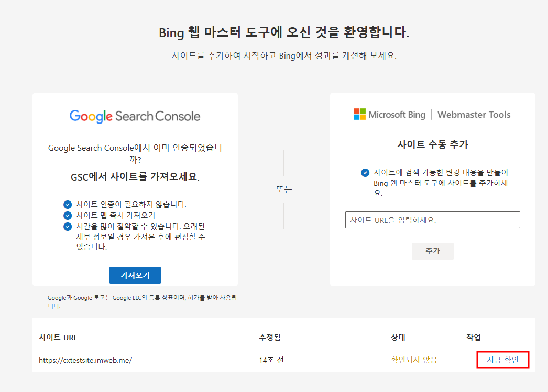
Task: Click the 작업 column header
Action: coord(474,338)
